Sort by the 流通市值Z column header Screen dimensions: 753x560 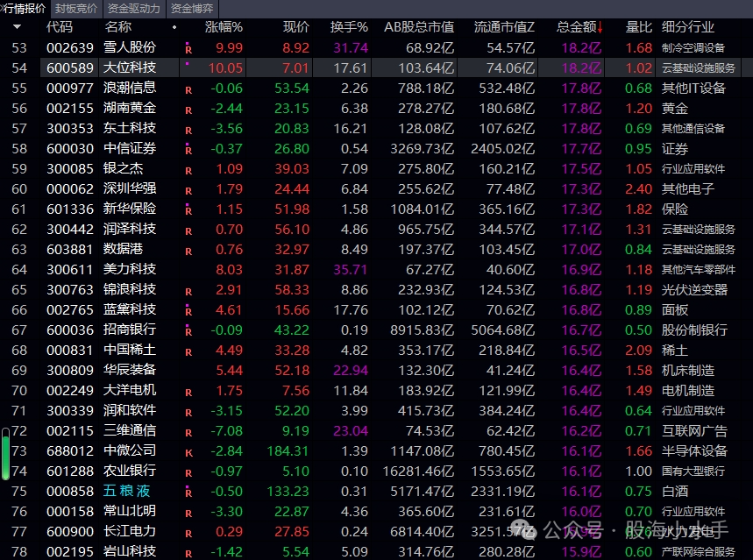504,27
